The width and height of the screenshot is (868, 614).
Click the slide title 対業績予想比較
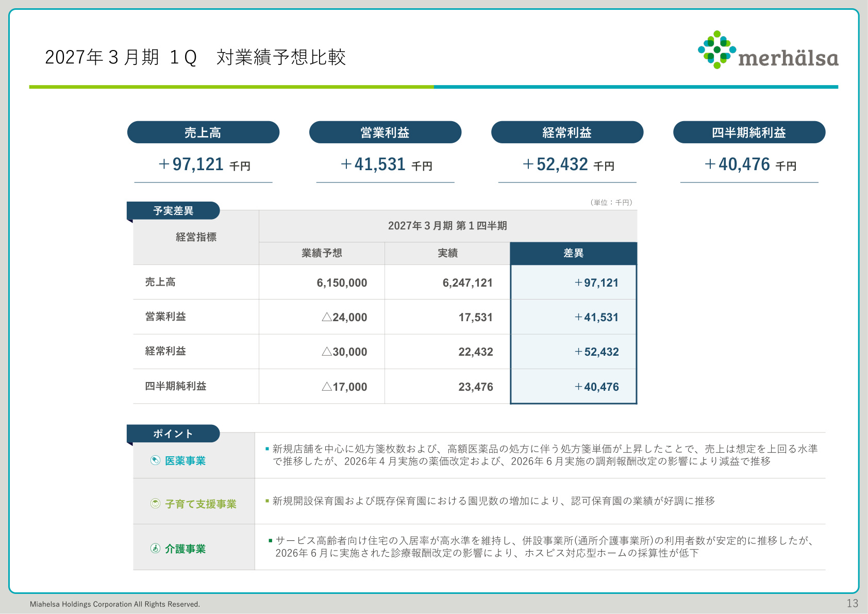pos(281,57)
